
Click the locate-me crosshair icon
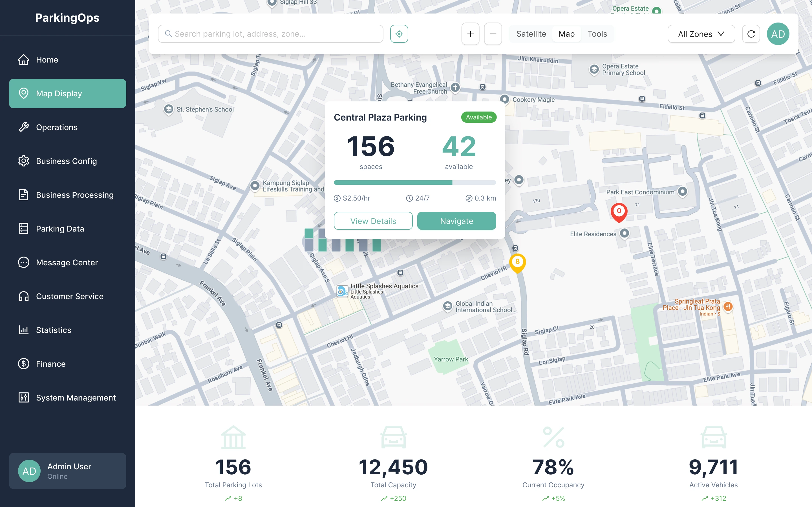pyautogui.click(x=399, y=34)
